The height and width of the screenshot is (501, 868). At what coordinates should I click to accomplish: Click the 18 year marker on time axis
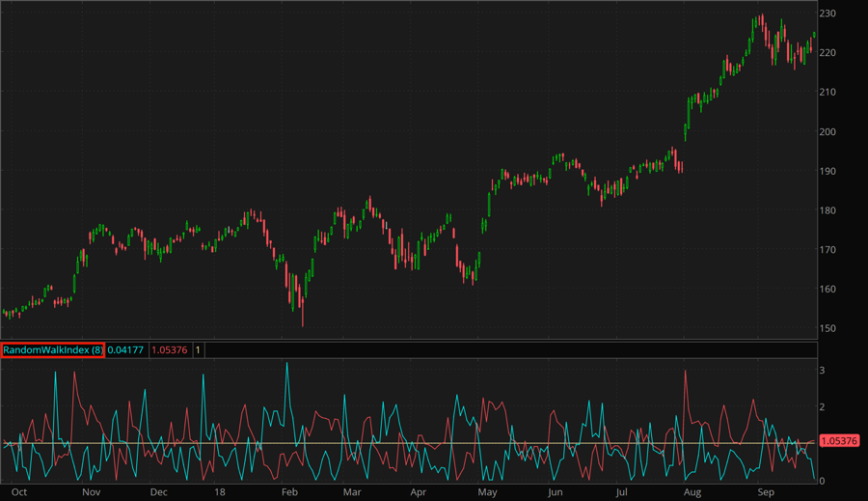click(x=221, y=491)
